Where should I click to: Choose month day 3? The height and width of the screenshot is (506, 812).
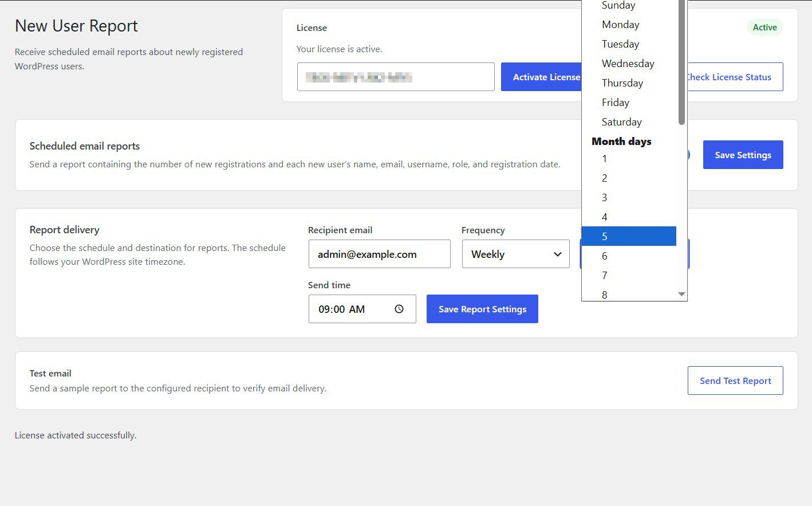coord(629,198)
